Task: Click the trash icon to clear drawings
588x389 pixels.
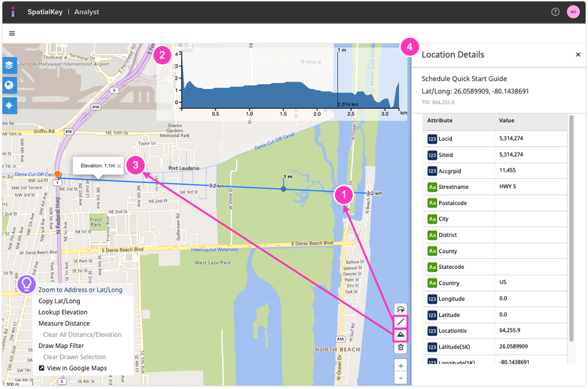Action: (400, 347)
